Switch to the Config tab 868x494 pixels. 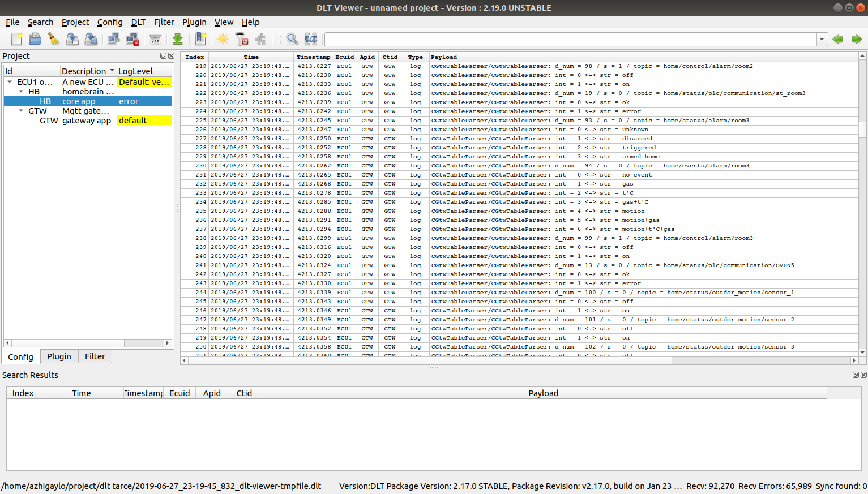[21, 357]
